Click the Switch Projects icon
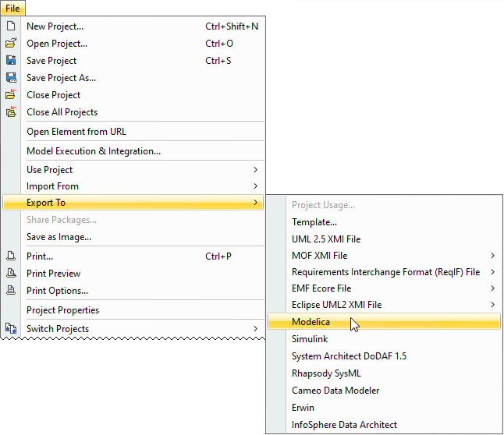Image resolution: width=504 pixels, height=435 pixels. click(x=11, y=328)
